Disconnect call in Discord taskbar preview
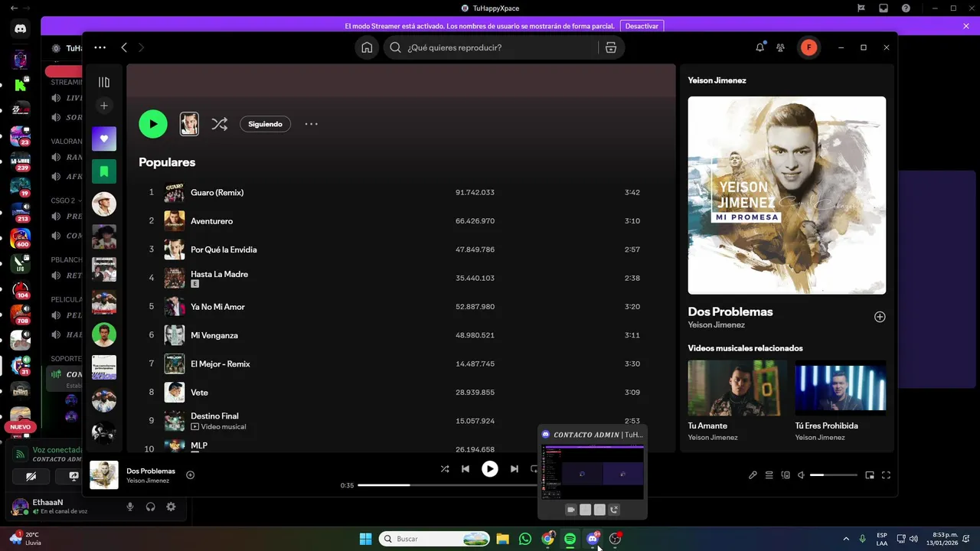Image resolution: width=980 pixels, height=551 pixels. (614, 510)
